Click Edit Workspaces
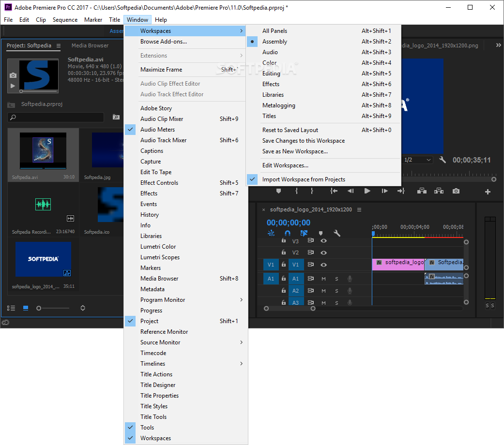 tap(324, 165)
